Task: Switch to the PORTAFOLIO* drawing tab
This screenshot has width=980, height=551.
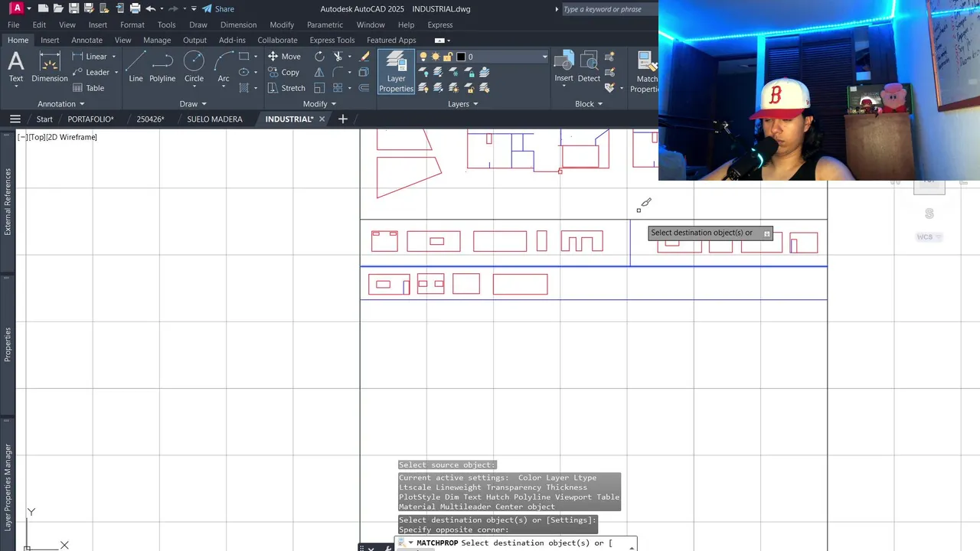Action: point(90,119)
